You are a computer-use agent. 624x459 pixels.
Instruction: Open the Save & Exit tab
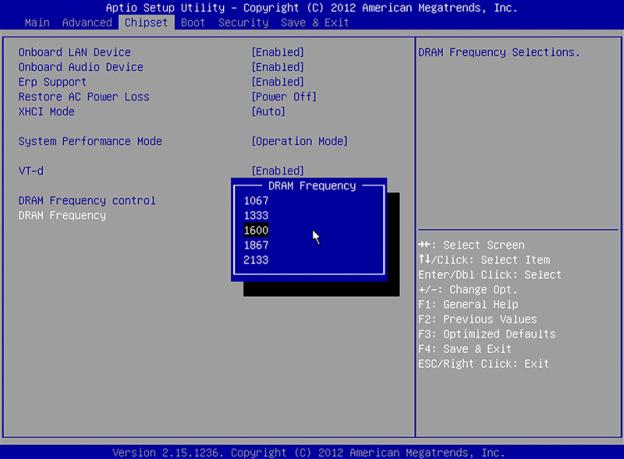[x=314, y=23]
